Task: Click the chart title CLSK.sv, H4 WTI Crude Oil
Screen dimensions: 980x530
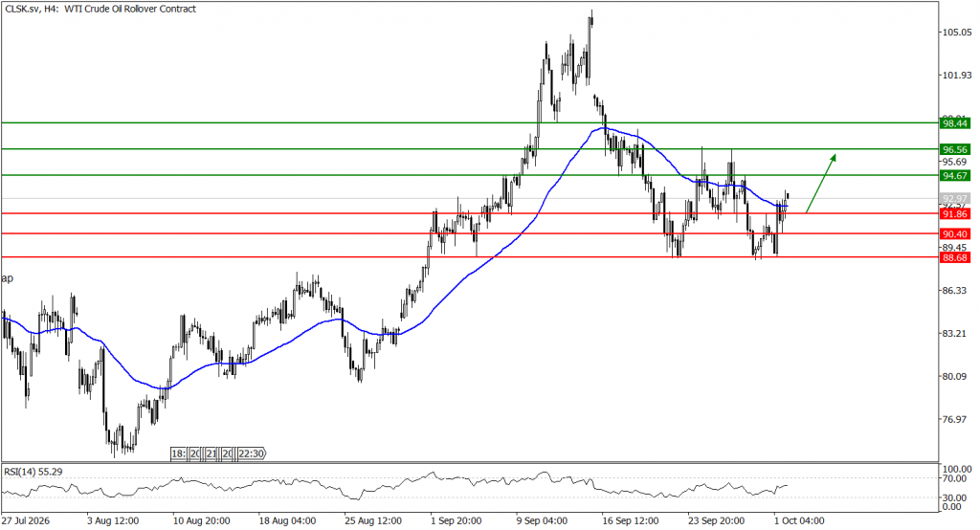Action: click(100, 9)
